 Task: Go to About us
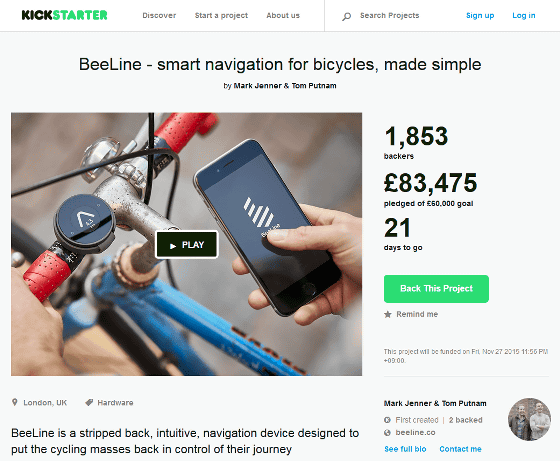pyautogui.click(x=283, y=15)
